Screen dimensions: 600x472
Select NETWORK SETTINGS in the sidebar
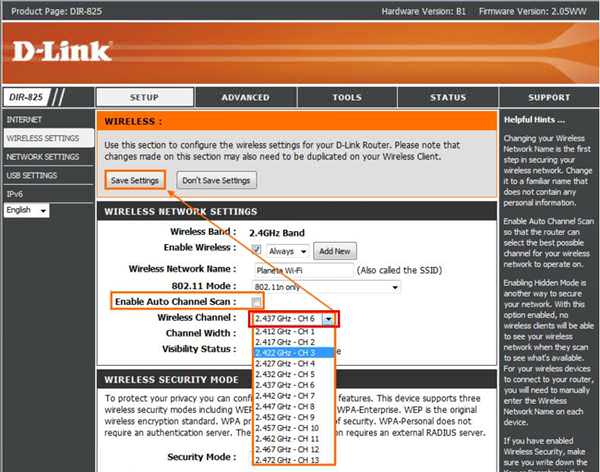pyautogui.click(x=48, y=157)
